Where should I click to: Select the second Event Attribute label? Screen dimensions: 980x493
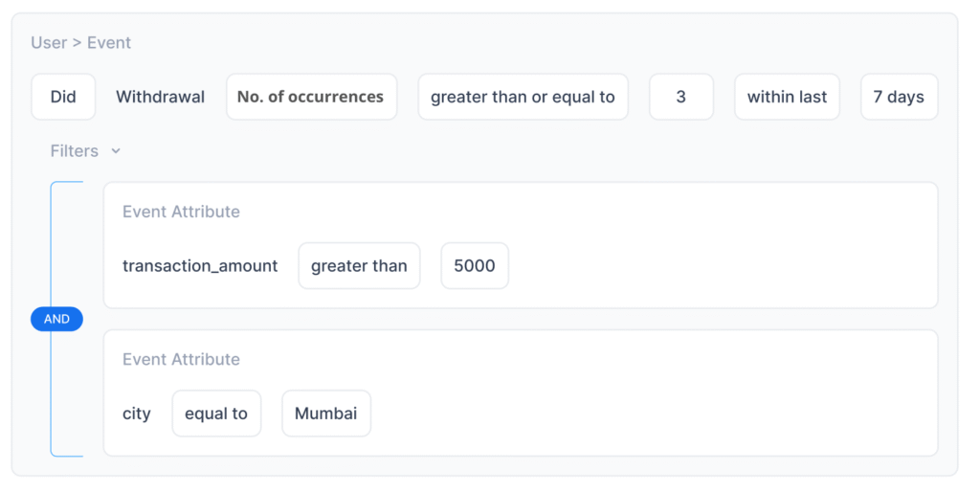pyautogui.click(x=181, y=359)
